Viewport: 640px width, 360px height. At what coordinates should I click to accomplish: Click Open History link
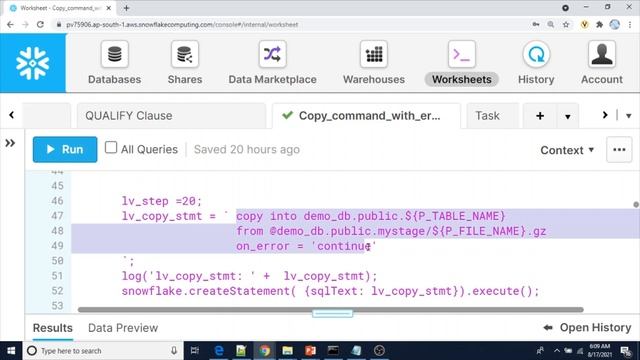pos(587,327)
